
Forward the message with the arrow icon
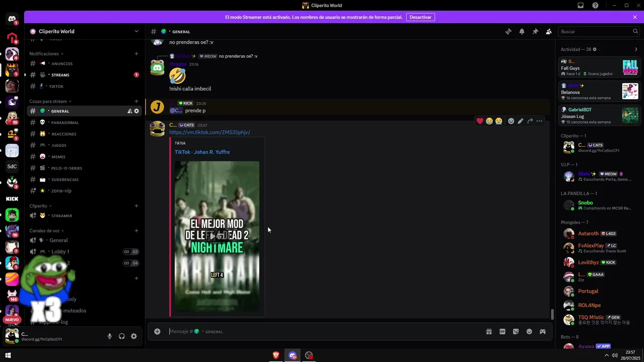pos(530,121)
